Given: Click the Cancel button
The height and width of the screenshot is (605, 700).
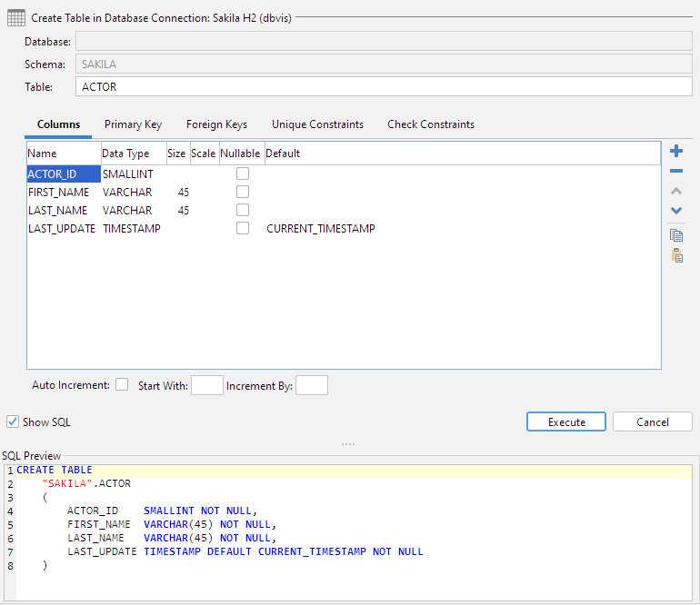Looking at the screenshot, I should click(652, 422).
